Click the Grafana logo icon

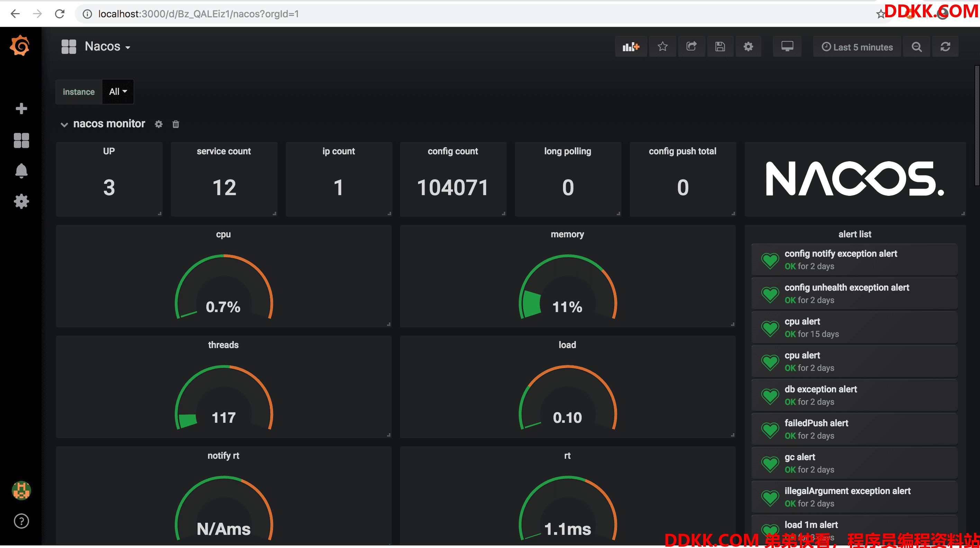20,46
